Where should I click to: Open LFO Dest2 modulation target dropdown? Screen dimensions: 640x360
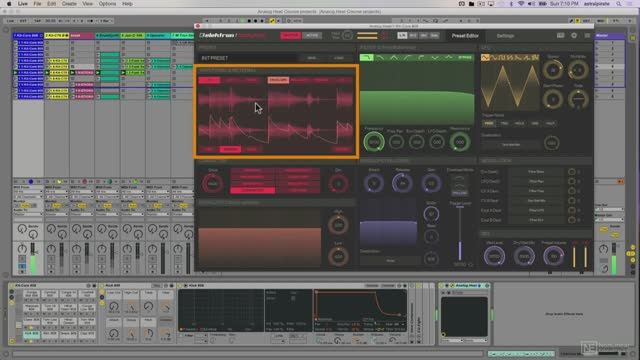pos(536,181)
